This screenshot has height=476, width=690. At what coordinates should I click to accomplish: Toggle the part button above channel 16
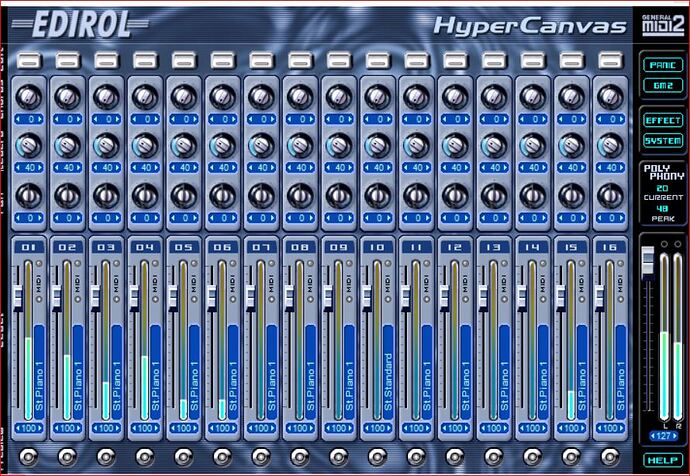pyautogui.click(x=610, y=60)
